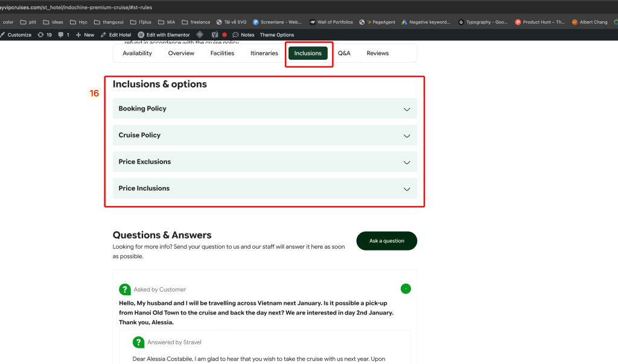This screenshot has width=618, height=364.
Task: Expand the Cruise Policy section
Action: (x=264, y=135)
